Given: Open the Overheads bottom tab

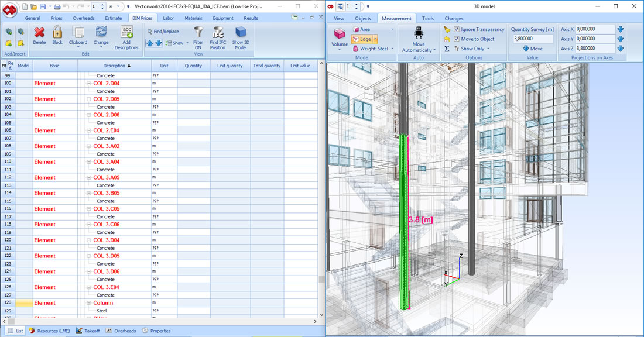Looking at the screenshot, I should (121, 331).
